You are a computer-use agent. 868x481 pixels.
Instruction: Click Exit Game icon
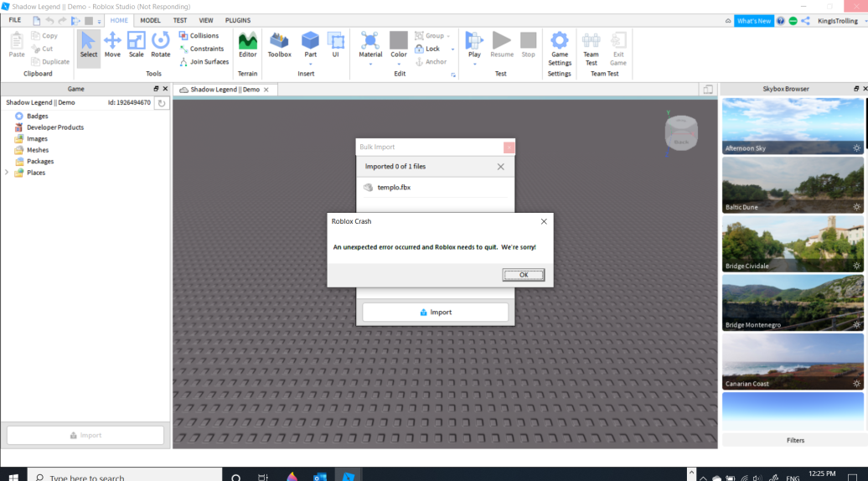[x=617, y=49]
